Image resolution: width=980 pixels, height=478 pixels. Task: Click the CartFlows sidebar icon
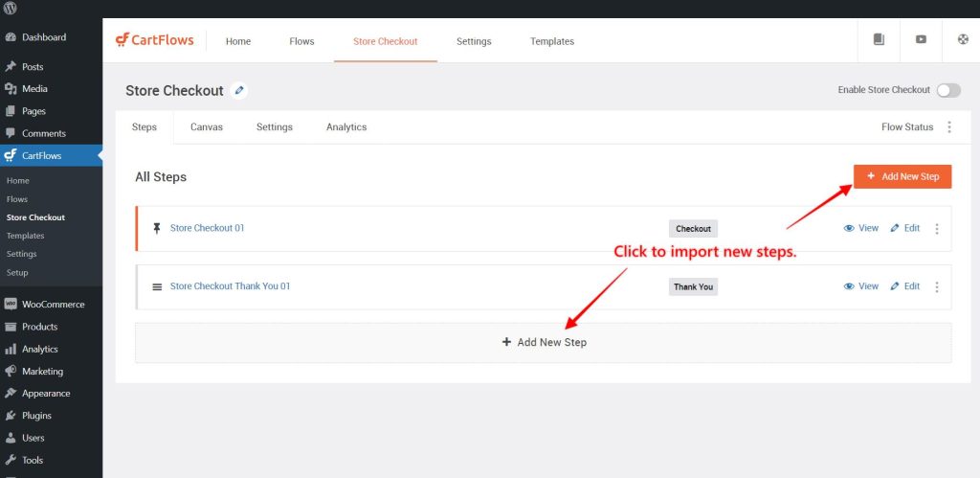click(10, 156)
